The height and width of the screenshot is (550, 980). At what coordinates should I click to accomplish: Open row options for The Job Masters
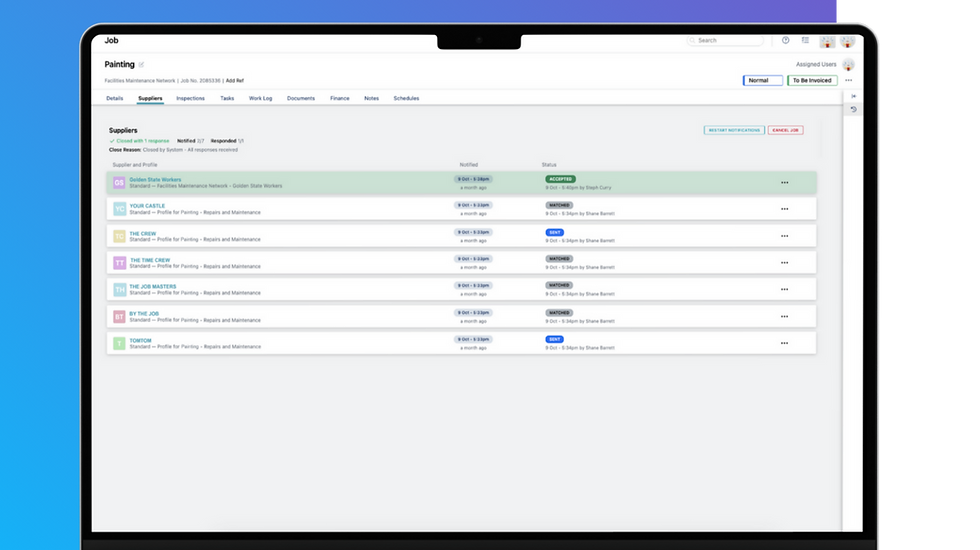[784, 289]
